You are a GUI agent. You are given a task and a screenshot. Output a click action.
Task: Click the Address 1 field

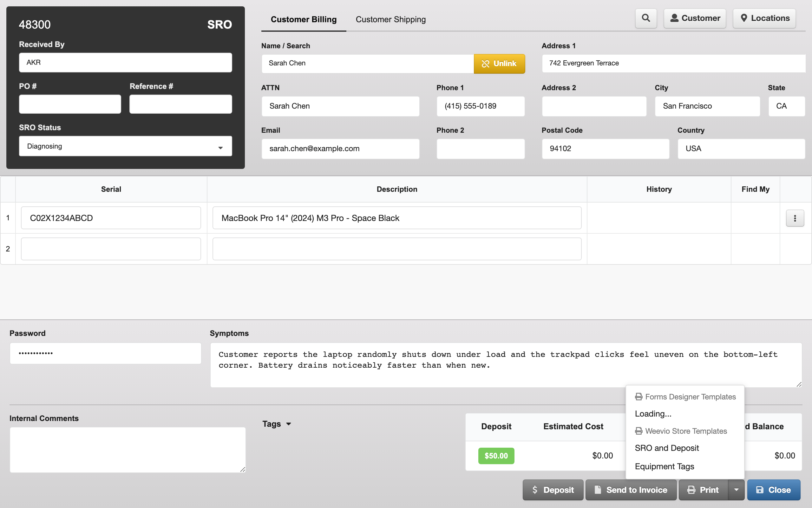(674, 63)
